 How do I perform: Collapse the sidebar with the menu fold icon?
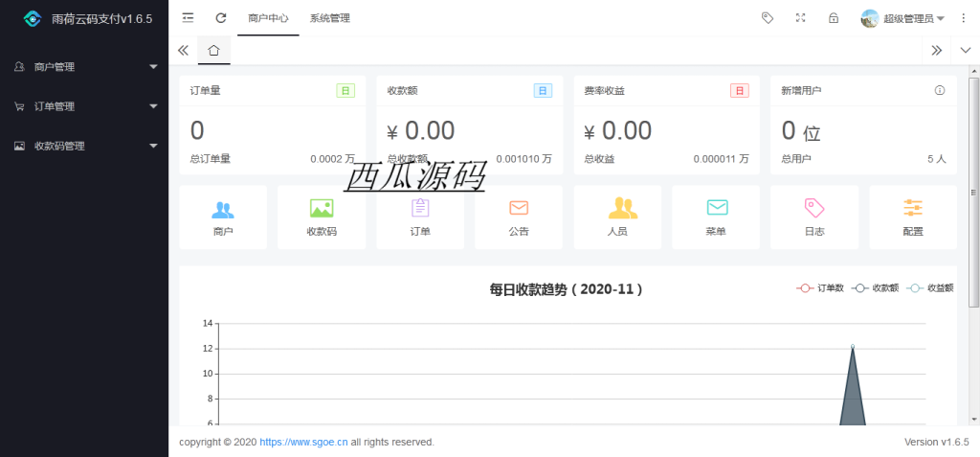(x=189, y=18)
